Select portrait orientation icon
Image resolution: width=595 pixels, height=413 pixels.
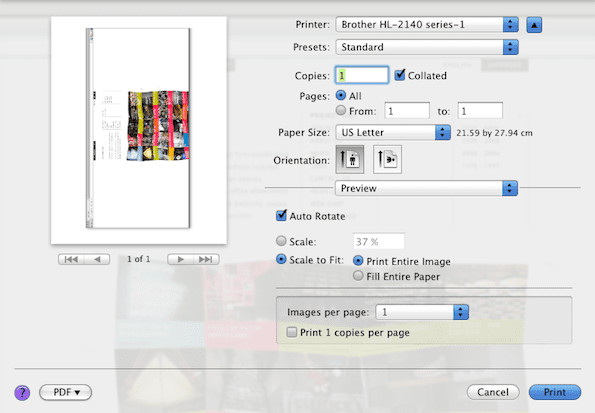(x=349, y=159)
